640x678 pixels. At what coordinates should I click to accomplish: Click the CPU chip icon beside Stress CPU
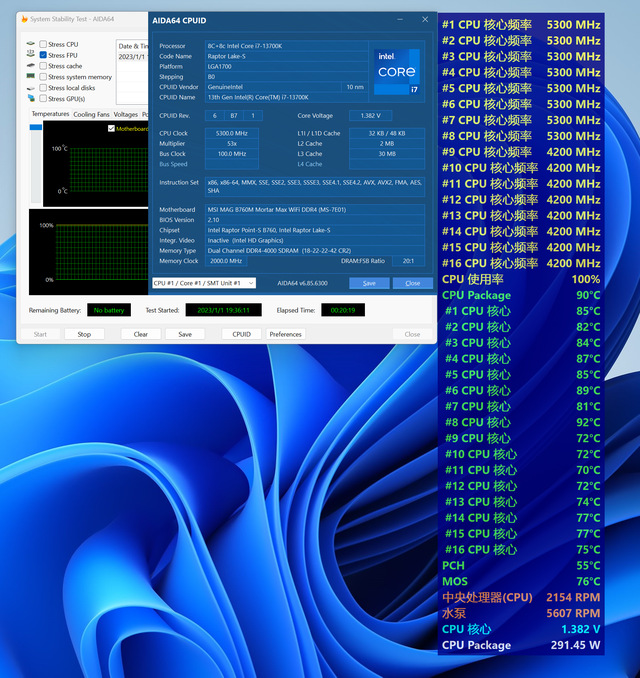point(30,44)
